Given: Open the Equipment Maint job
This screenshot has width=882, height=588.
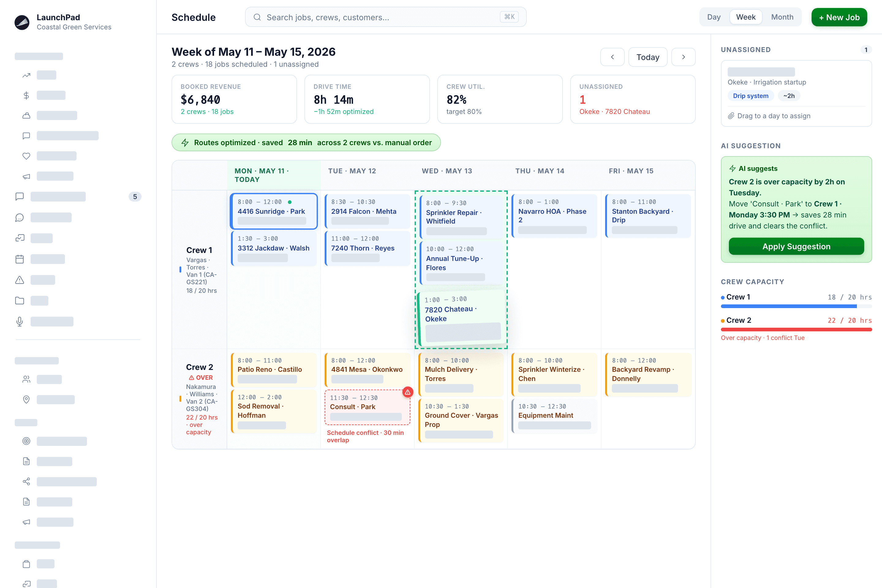Looking at the screenshot, I should pyautogui.click(x=554, y=416).
